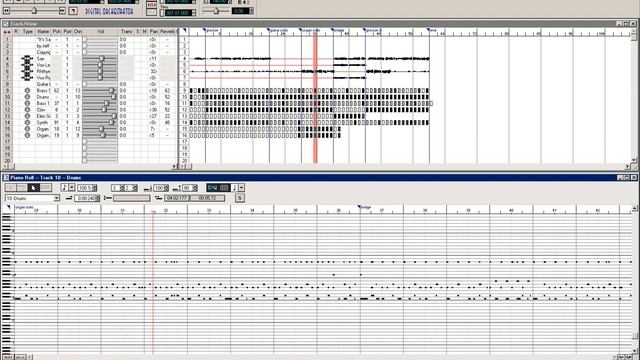Image resolution: width=640 pixels, height=360 pixels.
Task: Click the S button in the Piano Roll toolbar
Action: (x=240, y=198)
